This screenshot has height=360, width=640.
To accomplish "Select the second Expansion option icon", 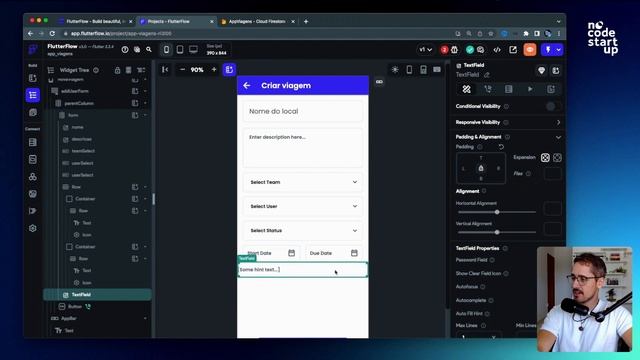I will (557, 158).
